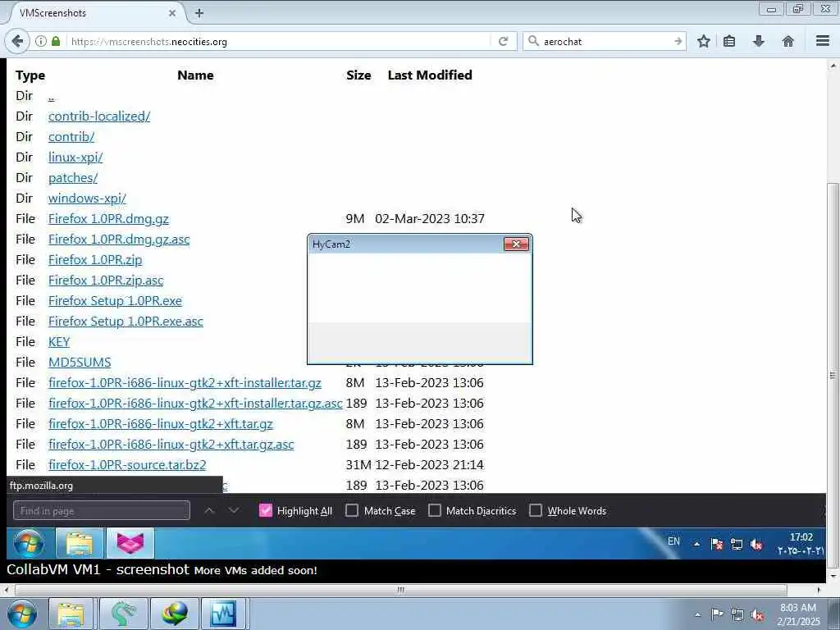The image size is (840, 630).
Task: Open the dragon icon app on host taskbar
Action: 123,614
